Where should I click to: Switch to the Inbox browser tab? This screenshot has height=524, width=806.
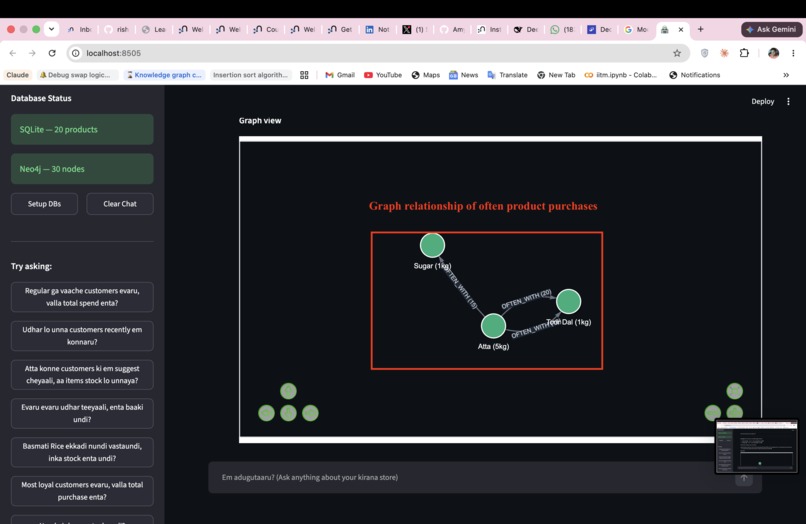(x=80, y=29)
